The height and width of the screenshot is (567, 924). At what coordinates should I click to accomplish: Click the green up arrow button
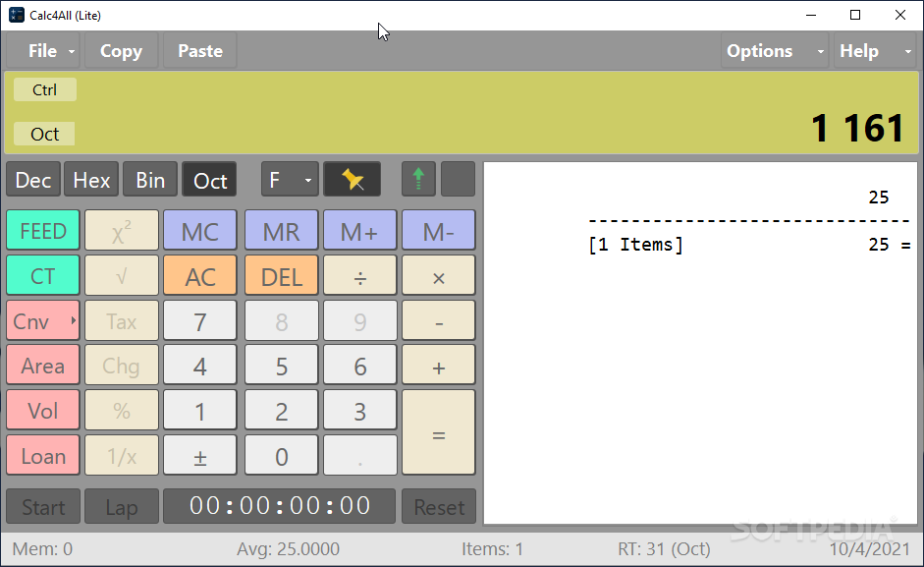418,180
